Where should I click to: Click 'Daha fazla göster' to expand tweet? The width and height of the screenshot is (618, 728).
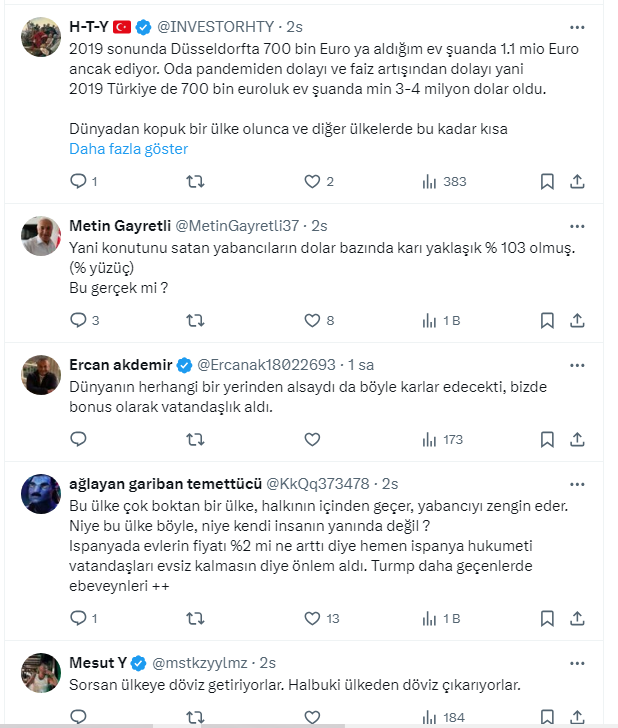pyautogui.click(x=128, y=149)
